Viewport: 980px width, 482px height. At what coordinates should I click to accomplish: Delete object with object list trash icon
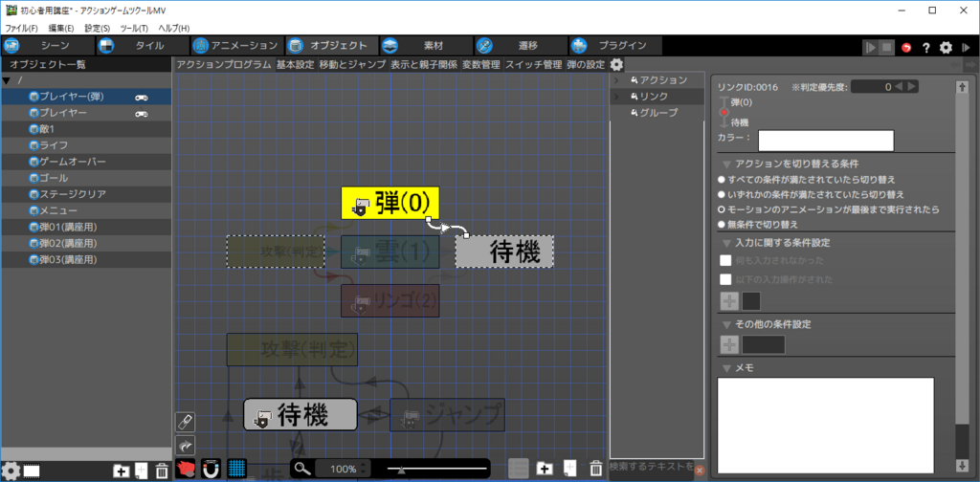(x=162, y=471)
